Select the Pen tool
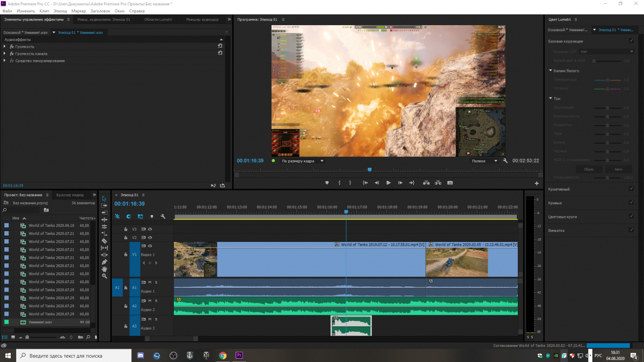Image resolution: width=644 pixels, height=362 pixels. tap(105, 262)
